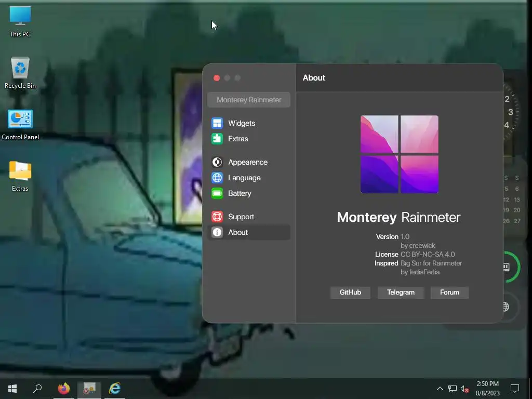Launch Firefox from the taskbar
The image size is (532, 399).
click(x=63, y=389)
